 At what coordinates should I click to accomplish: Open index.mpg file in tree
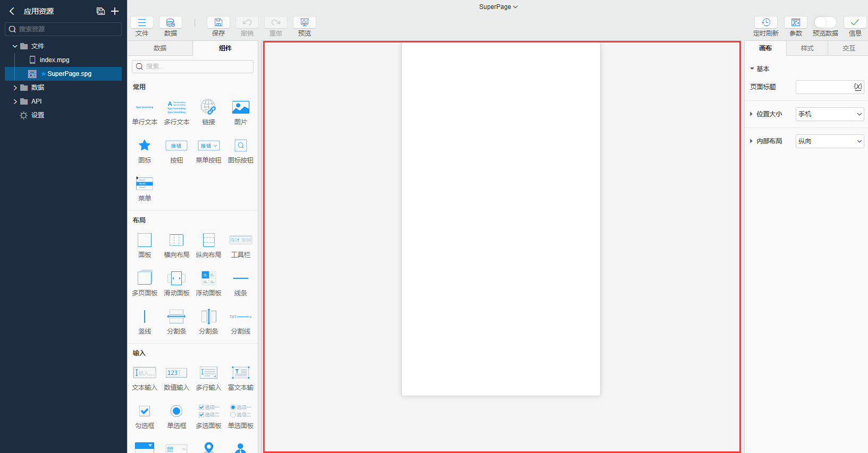click(x=54, y=60)
